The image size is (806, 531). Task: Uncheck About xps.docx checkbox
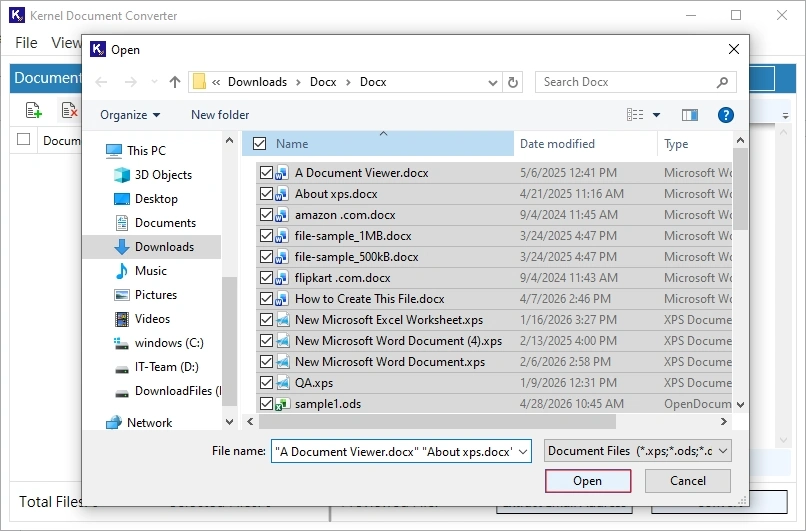point(266,194)
